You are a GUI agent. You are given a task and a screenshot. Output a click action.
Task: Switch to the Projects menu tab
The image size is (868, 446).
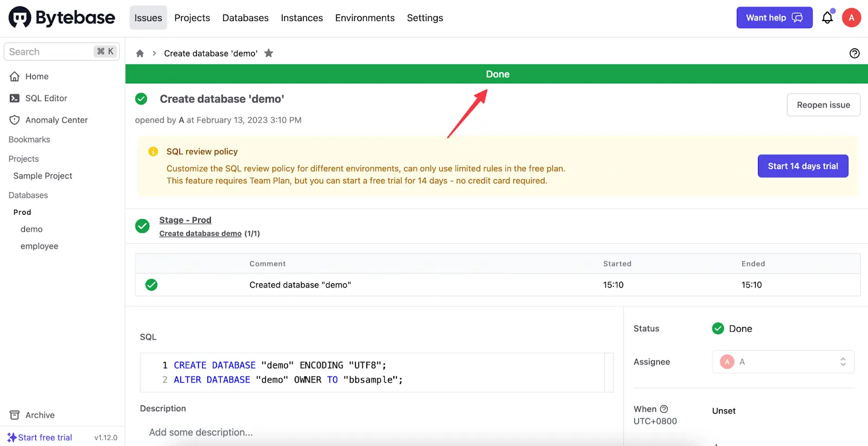click(x=192, y=18)
